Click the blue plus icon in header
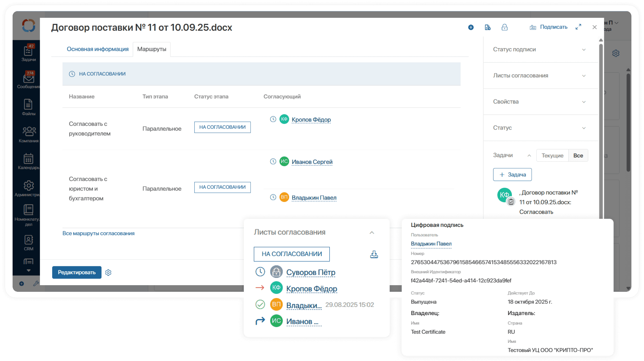The height and width of the screenshot is (361, 644). (471, 27)
